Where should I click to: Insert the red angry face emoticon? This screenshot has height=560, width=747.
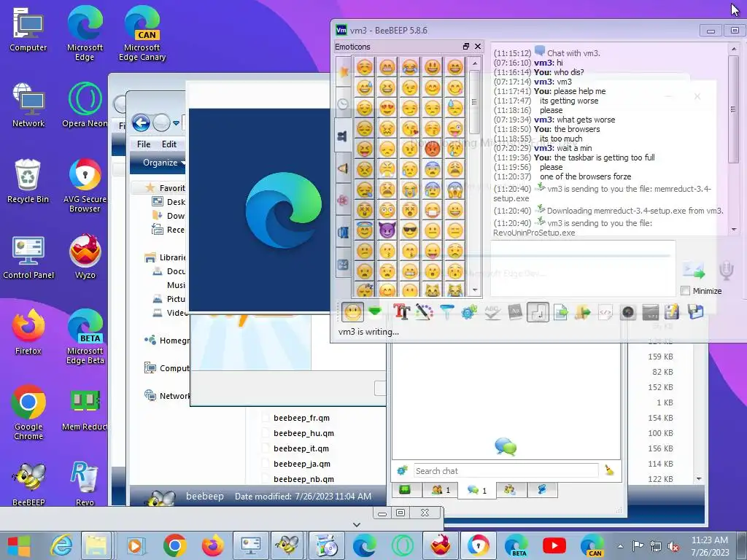pyautogui.click(x=432, y=149)
